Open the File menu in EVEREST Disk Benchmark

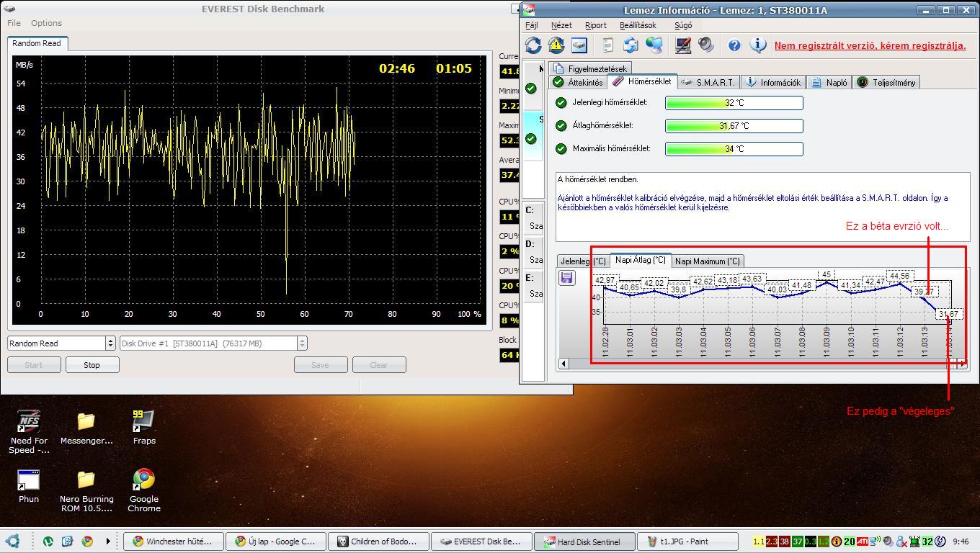(14, 23)
